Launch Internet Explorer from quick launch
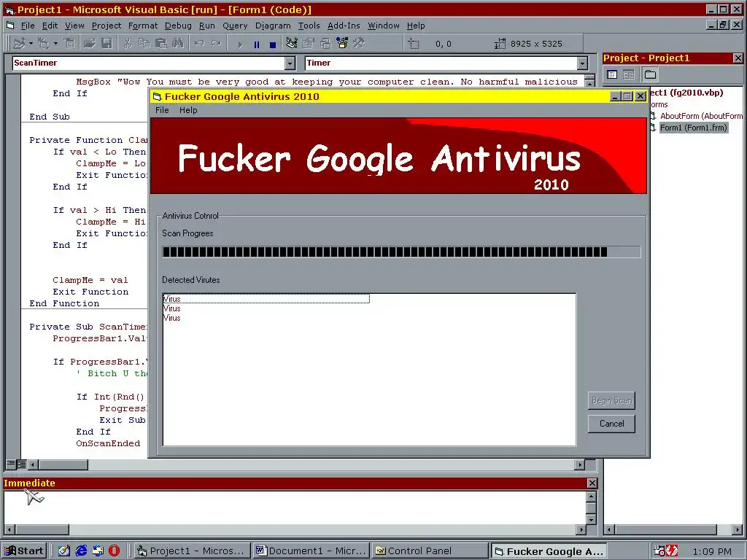The width and height of the screenshot is (747, 560). tap(81, 551)
